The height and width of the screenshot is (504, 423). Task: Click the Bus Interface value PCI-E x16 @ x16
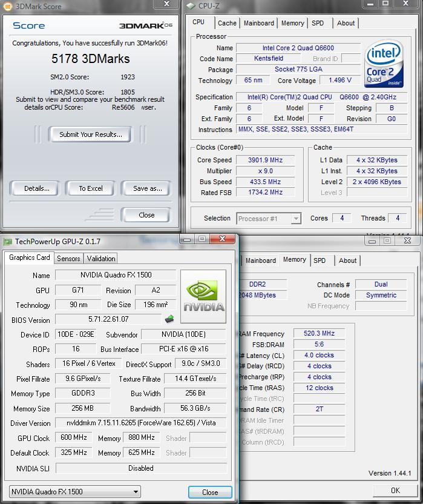coord(184,349)
